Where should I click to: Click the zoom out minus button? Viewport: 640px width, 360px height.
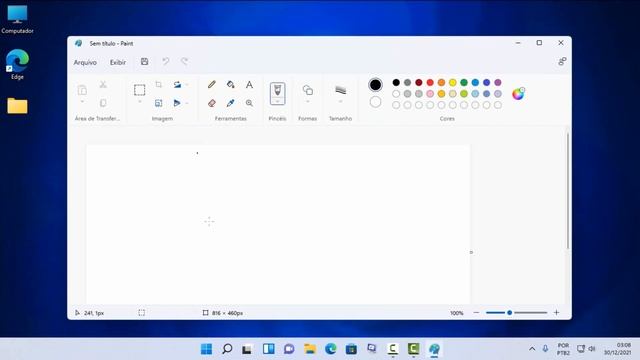point(476,313)
